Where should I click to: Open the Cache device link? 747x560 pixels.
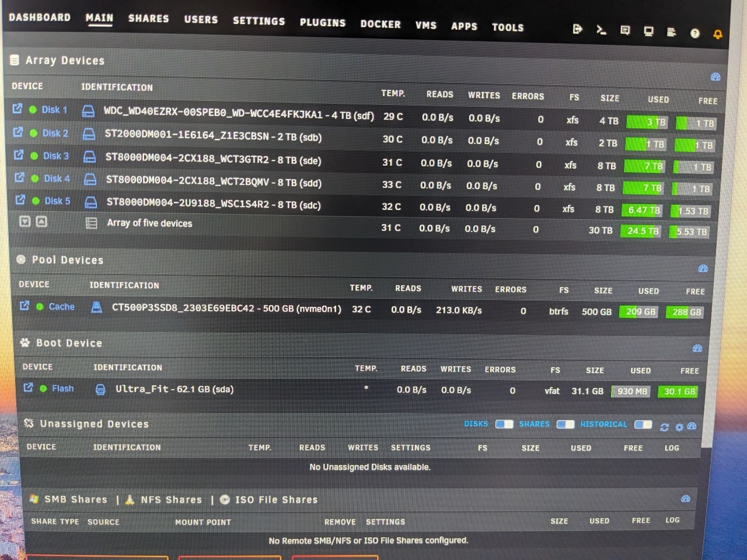click(x=61, y=307)
